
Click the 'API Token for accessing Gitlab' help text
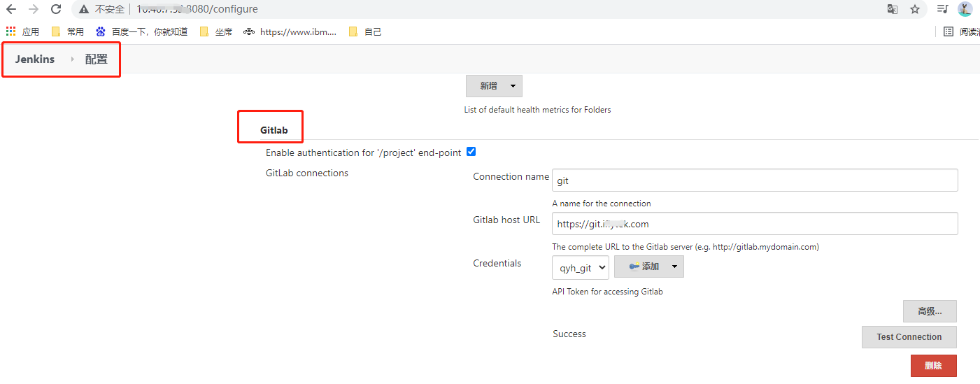point(607,292)
